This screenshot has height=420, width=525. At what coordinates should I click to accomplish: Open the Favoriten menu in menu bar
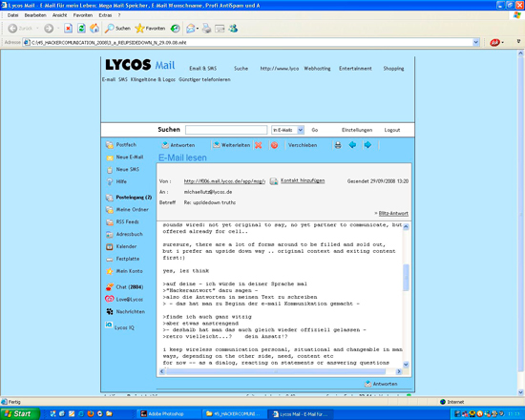click(83, 15)
